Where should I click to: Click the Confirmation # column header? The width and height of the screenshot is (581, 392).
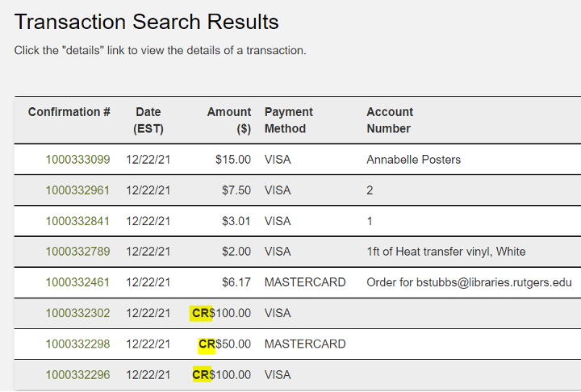point(69,112)
